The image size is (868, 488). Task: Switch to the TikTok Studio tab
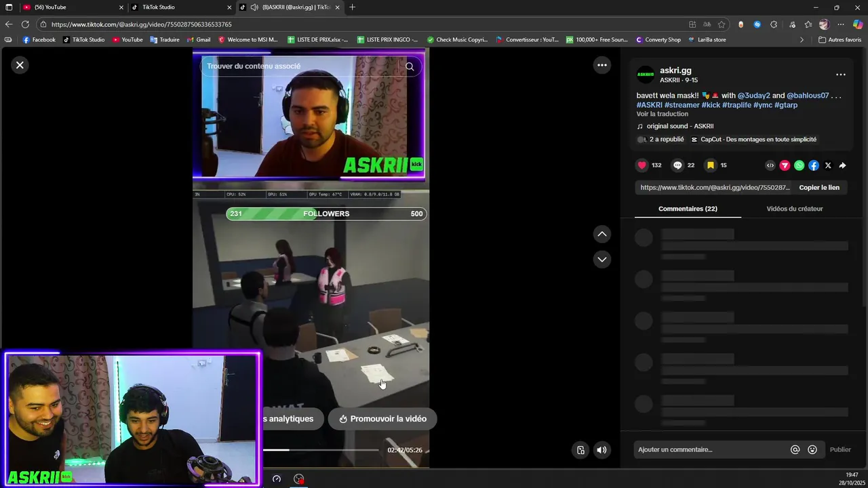180,7
